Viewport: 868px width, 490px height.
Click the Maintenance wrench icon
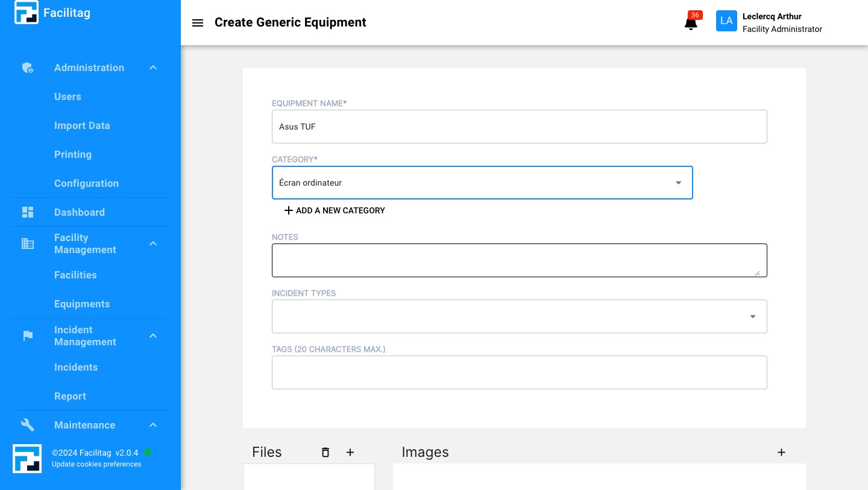(28, 425)
